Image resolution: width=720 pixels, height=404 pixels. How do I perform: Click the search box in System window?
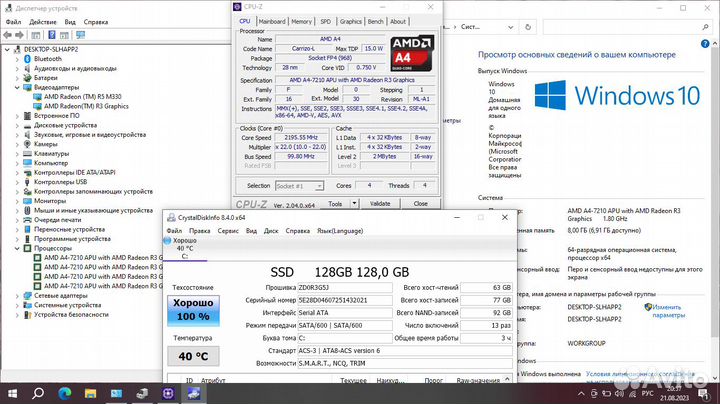(627, 27)
